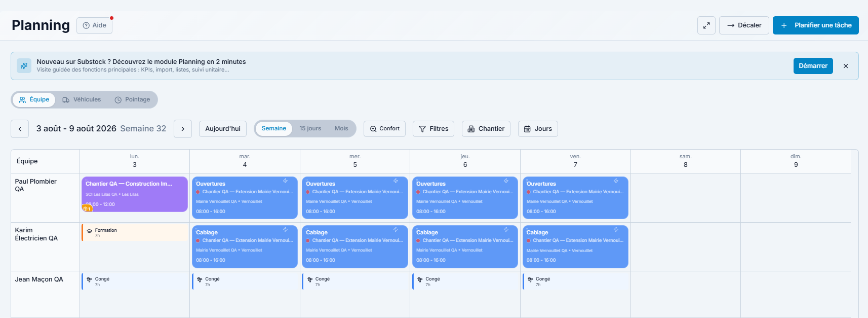Viewport: 868px width, 318px height.
Task: Click the fullscreen expand arrows icon
Action: tap(706, 25)
